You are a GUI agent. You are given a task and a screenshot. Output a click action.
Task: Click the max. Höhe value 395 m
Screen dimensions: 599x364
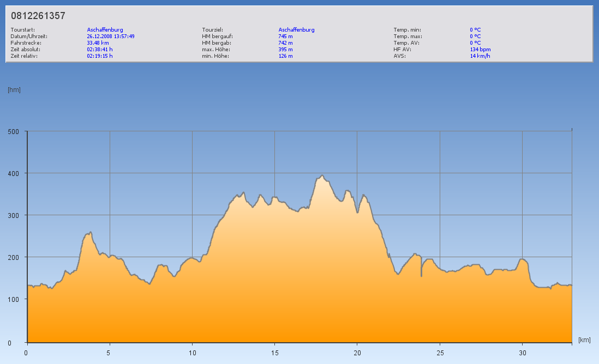[286, 49]
